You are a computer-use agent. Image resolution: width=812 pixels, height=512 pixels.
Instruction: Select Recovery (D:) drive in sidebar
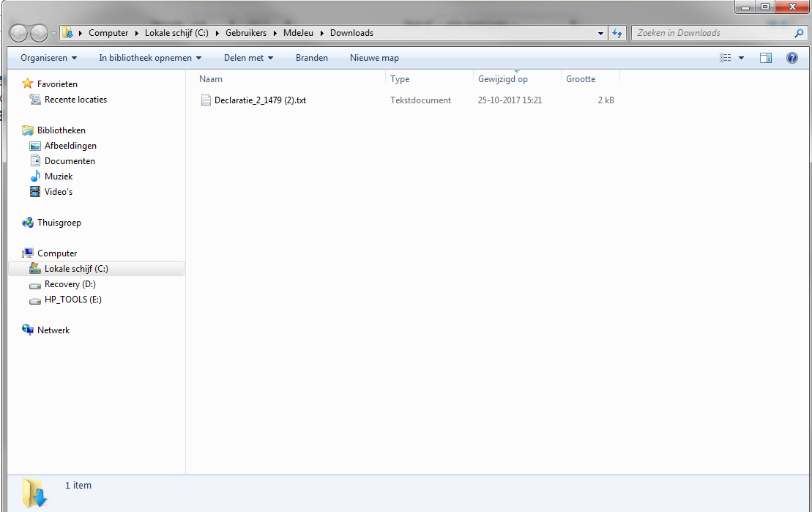[70, 284]
